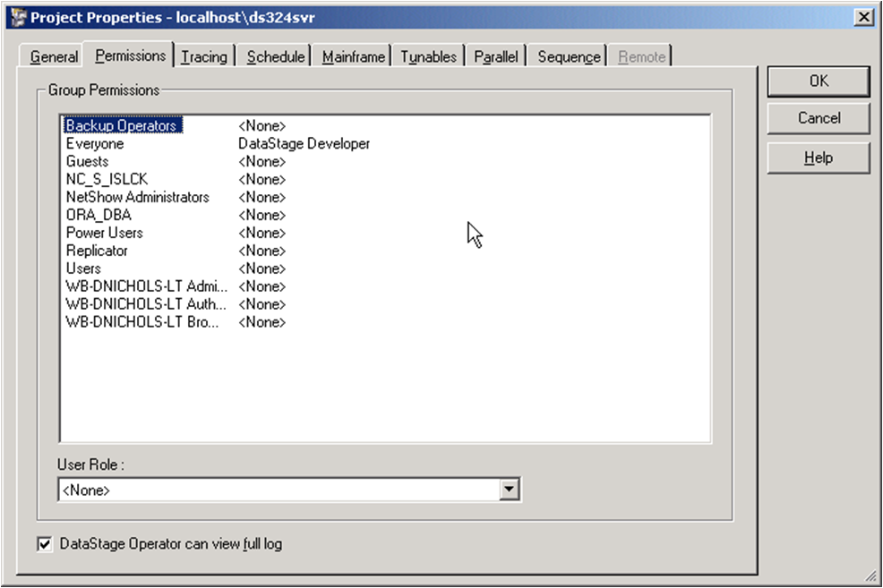Select the Everyone group in list

95,144
